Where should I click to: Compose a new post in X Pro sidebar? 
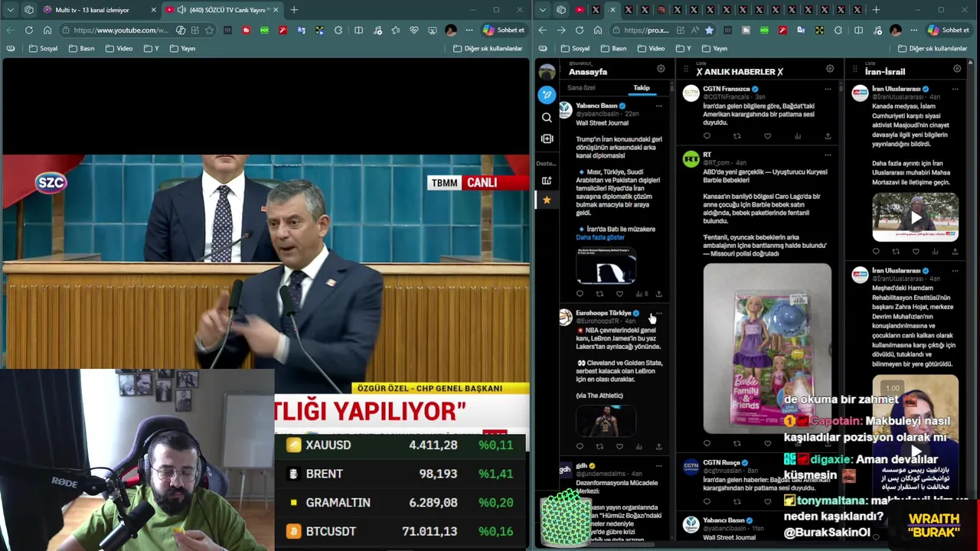(547, 95)
